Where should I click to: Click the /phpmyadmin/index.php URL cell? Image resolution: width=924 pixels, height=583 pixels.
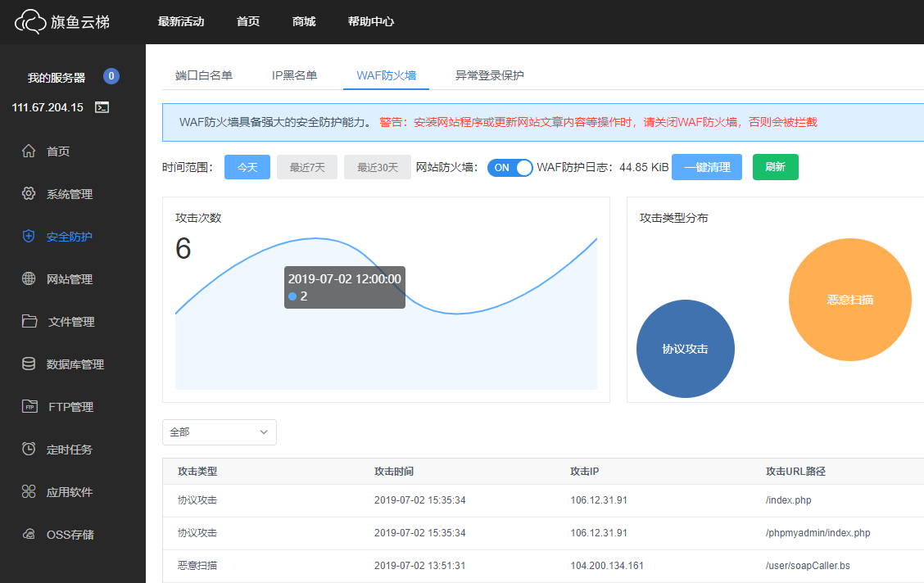click(x=818, y=533)
